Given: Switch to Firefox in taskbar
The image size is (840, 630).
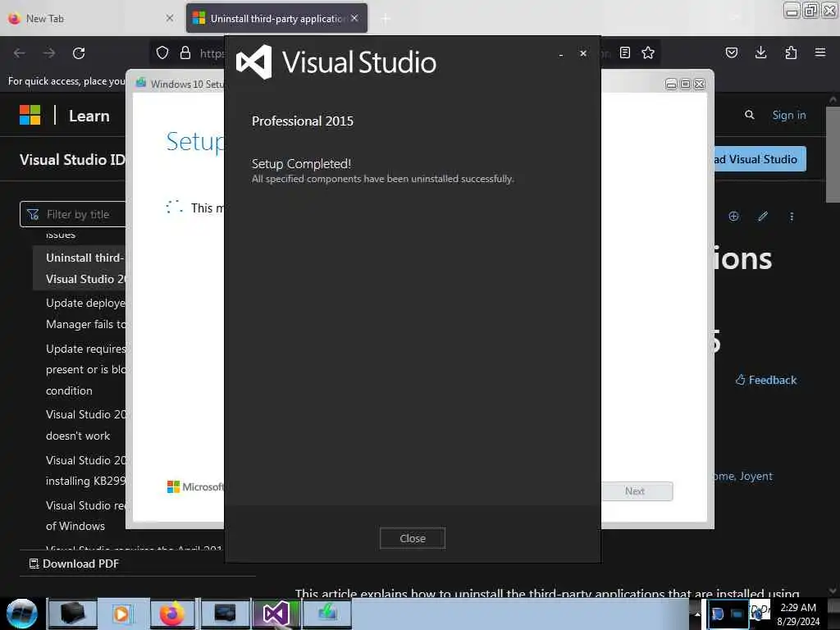Looking at the screenshot, I should click(x=172, y=614).
